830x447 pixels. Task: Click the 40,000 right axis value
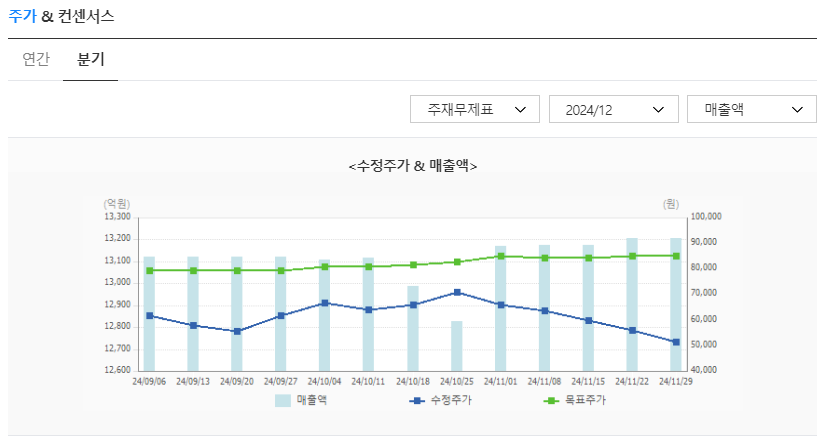(704, 370)
